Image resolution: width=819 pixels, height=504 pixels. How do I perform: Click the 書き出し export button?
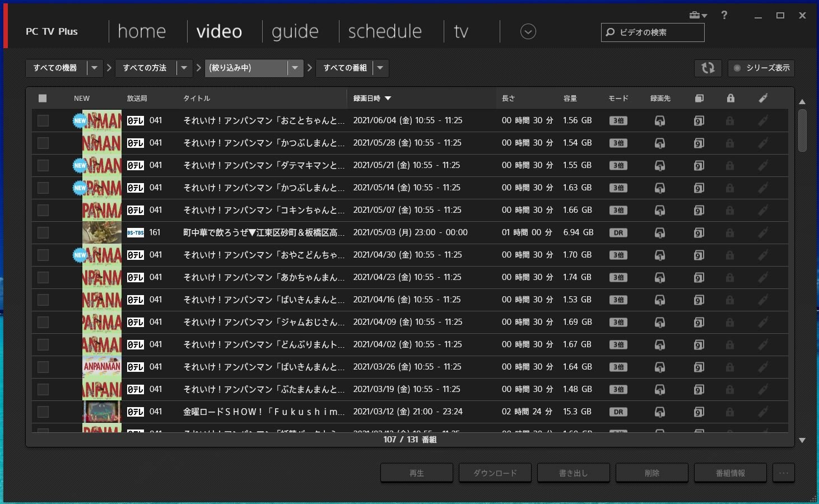point(574,473)
